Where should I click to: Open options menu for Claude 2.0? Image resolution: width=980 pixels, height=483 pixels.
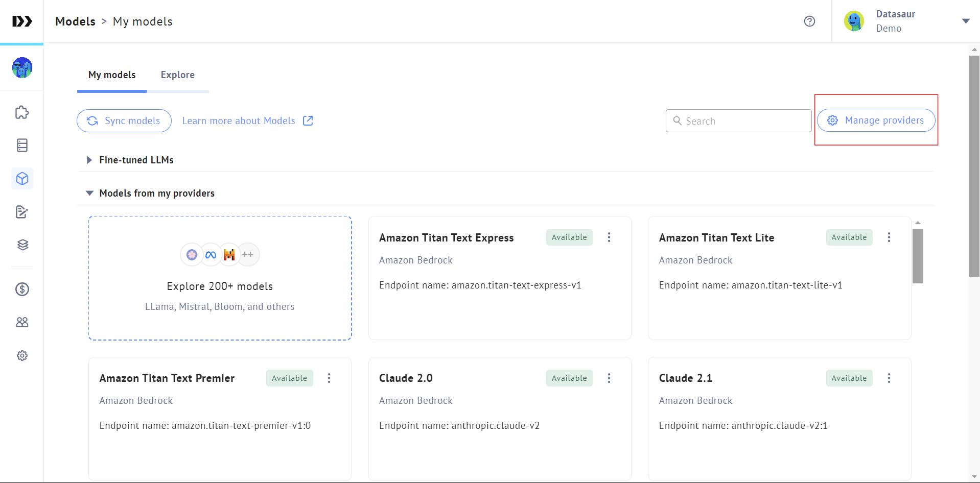click(609, 378)
